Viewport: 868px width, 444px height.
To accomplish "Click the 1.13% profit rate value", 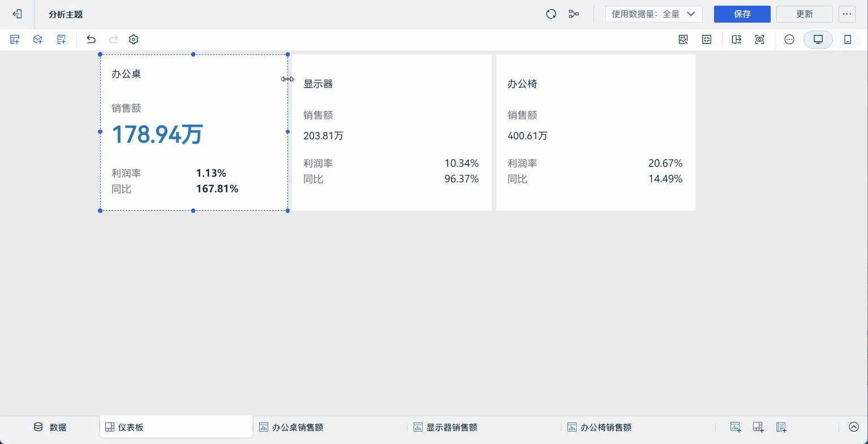I will point(211,173).
